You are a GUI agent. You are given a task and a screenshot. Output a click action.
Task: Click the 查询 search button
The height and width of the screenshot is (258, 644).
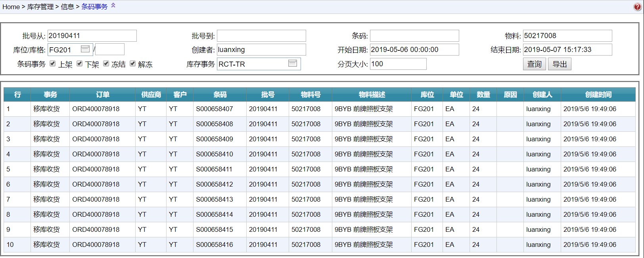click(534, 64)
